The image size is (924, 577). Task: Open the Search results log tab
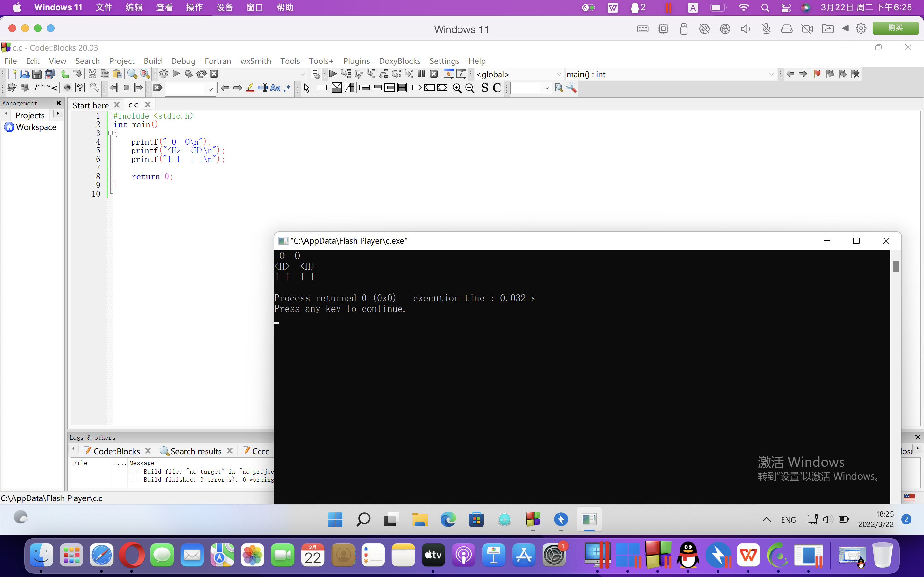coord(195,451)
